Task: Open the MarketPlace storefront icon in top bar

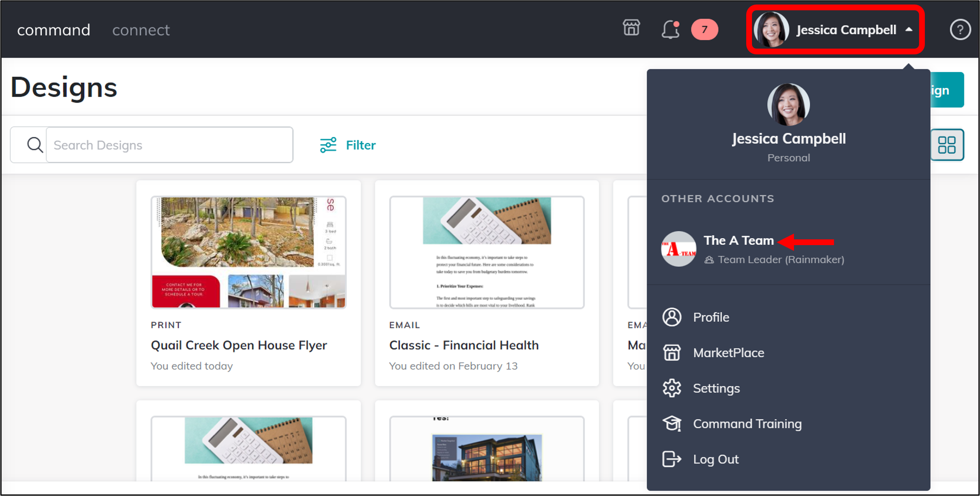Action: click(x=631, y=29)
